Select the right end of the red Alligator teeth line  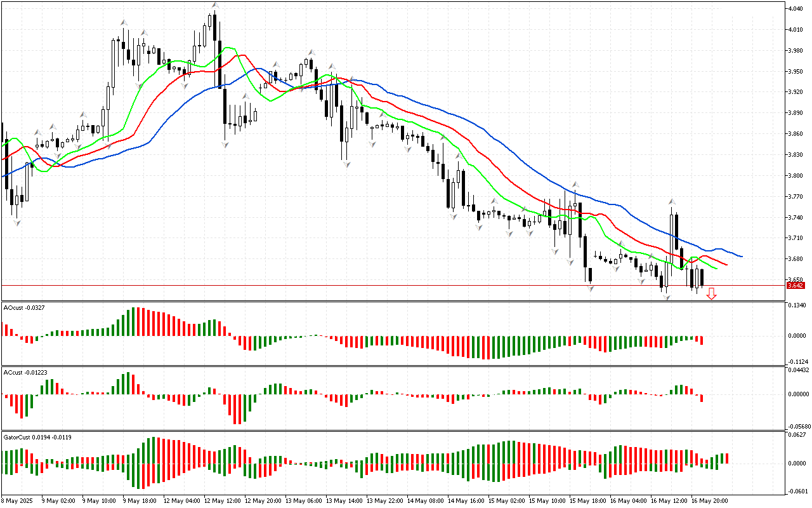[726, 265]
